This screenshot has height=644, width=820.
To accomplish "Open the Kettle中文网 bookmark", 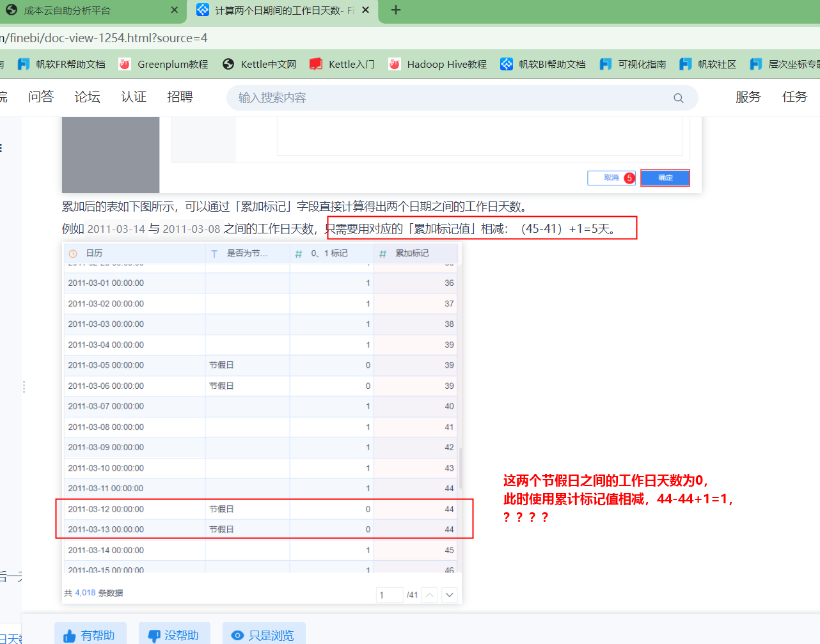I will (x=260, y=64).
